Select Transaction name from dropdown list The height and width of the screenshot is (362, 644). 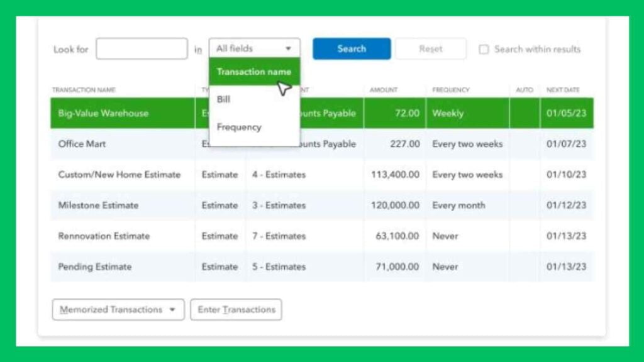click(253, 72)
